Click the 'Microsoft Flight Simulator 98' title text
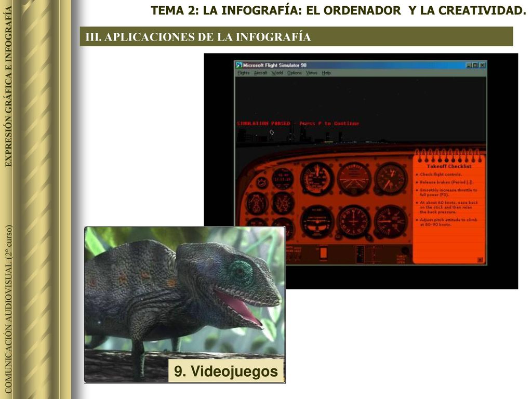The width and height of the screenshot is (532, 399). tap(275, 65)
